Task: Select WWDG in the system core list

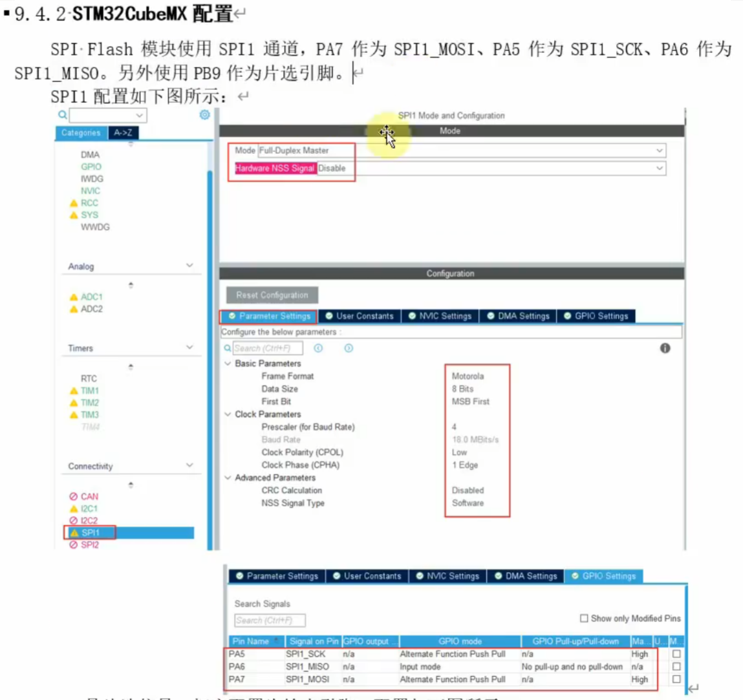Action: [95, 227]
